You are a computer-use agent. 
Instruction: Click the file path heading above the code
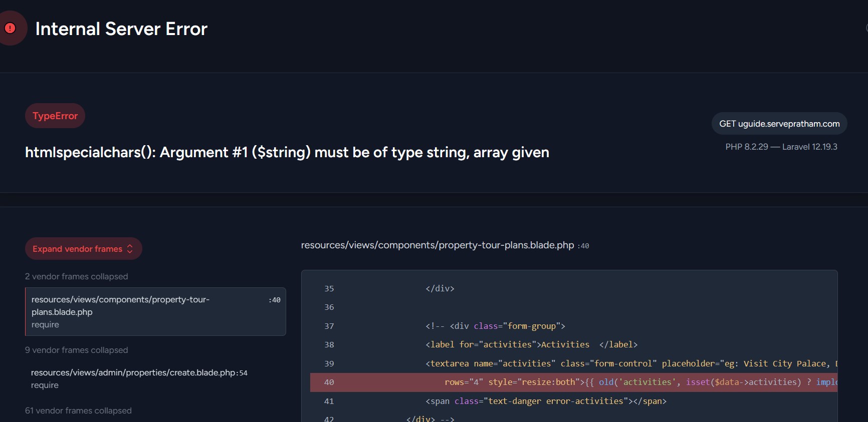437,245
